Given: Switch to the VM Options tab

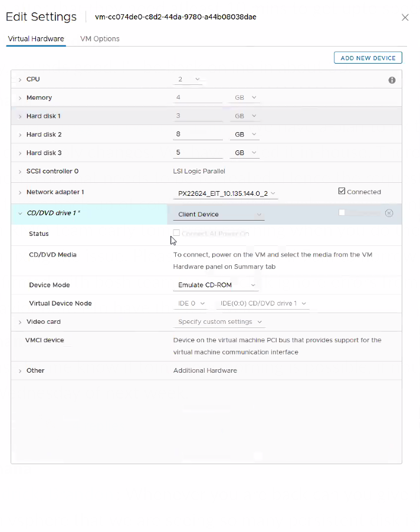Looking at the screenshot, I should 100,39.
